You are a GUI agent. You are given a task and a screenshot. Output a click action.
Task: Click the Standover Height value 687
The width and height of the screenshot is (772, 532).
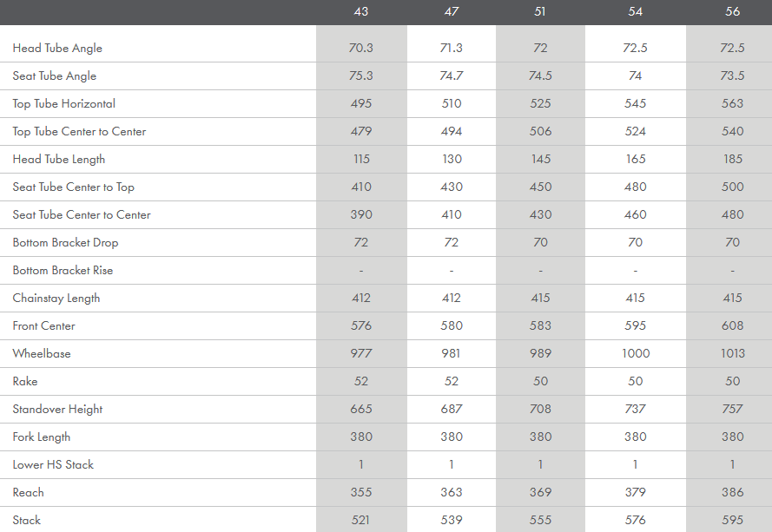pos(452,410)
